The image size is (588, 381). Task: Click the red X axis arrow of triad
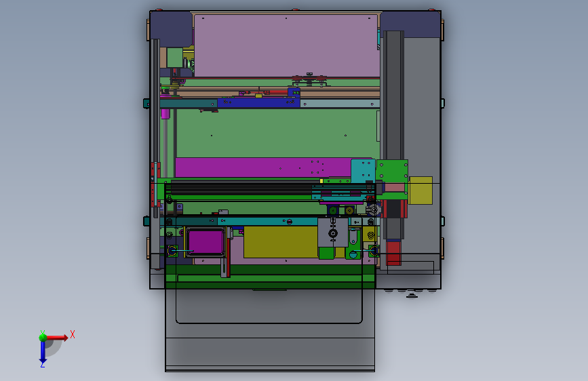coord(56,338)
